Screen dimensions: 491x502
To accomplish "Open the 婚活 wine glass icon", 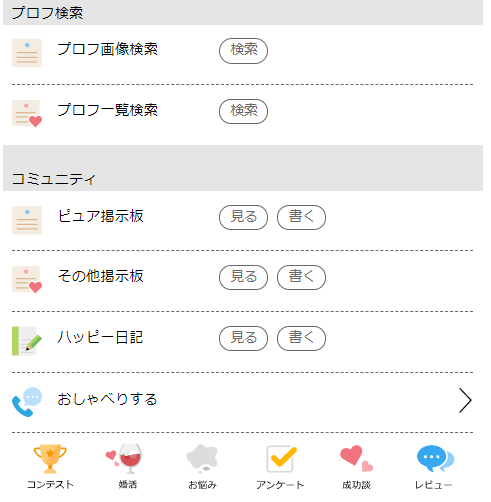I will 124,459.
